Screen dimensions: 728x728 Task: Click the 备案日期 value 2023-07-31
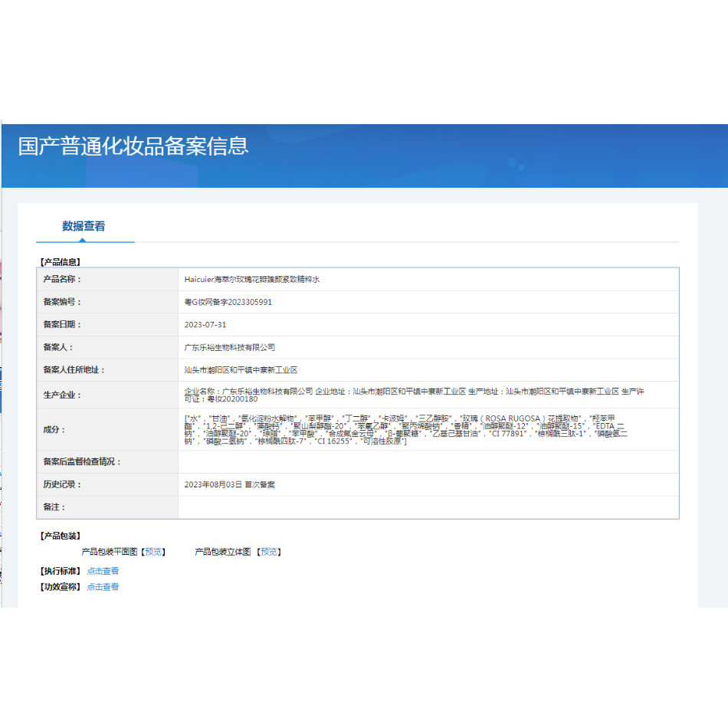click(x=205, y=325)
